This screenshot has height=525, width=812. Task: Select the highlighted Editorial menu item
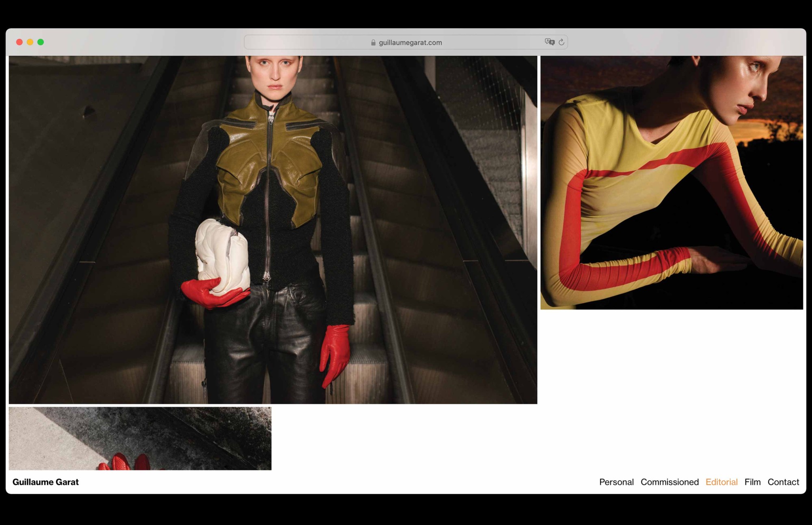tap(721, 482)
